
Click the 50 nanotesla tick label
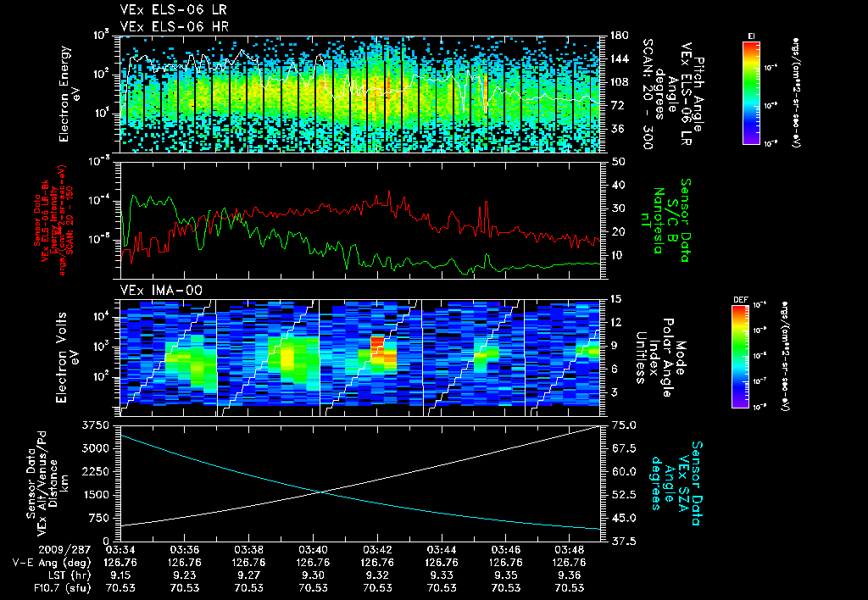pyautogui.click(x=617, y=162)
